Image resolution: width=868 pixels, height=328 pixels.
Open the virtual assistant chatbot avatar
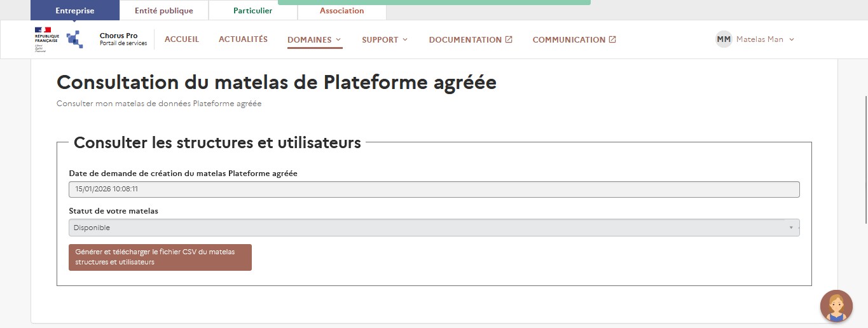pos(836,306)
